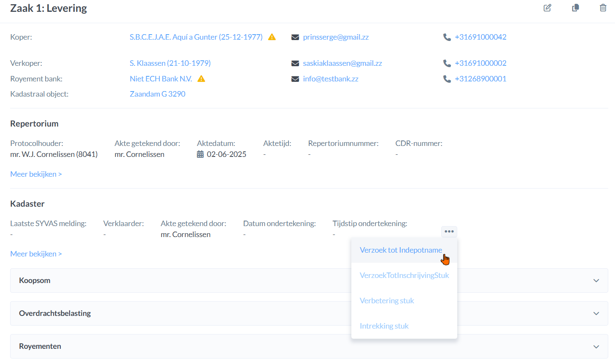Open kadastraal object Zaandam G 3290
This screenshot has height=364, width=615.
click(x=157, y=94)
